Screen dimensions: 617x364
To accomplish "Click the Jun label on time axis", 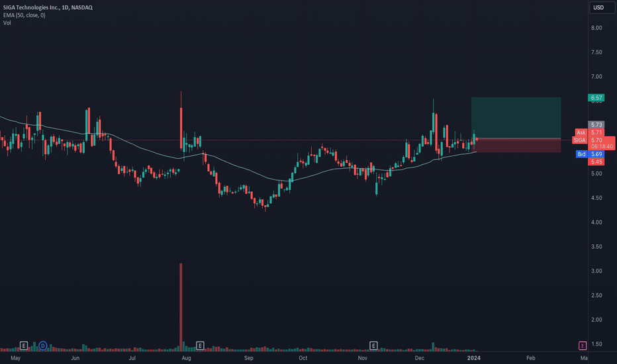I will tap(75, 358).
